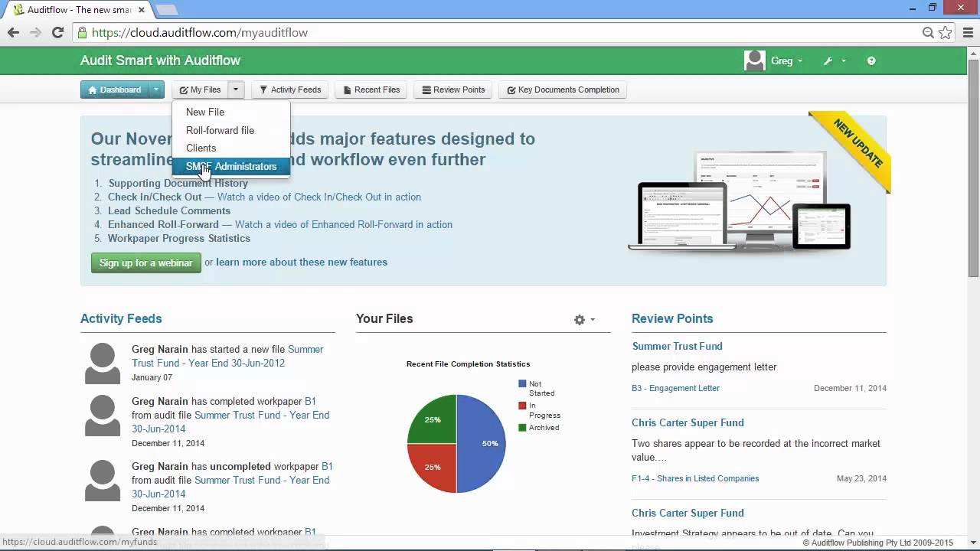980x551 pixels.
Task: Click the devices promo image
Action: pyautogui.click(x=739, y=201)
